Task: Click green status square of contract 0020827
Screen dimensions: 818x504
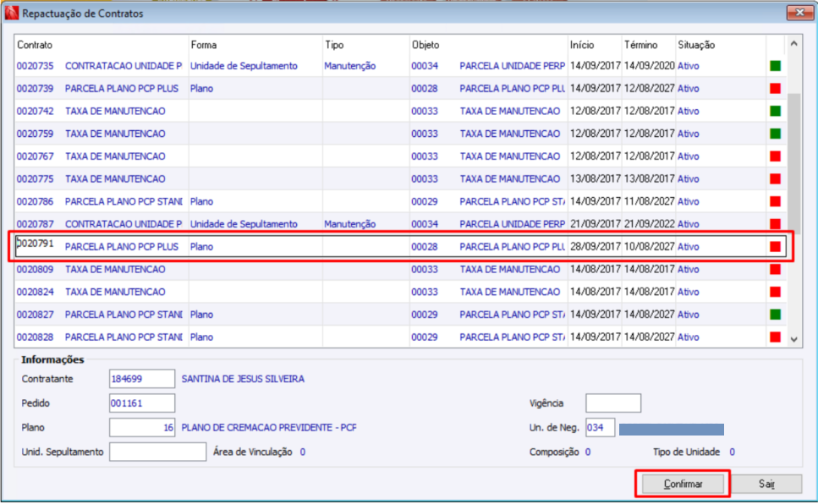Action: tap(775, 315)
